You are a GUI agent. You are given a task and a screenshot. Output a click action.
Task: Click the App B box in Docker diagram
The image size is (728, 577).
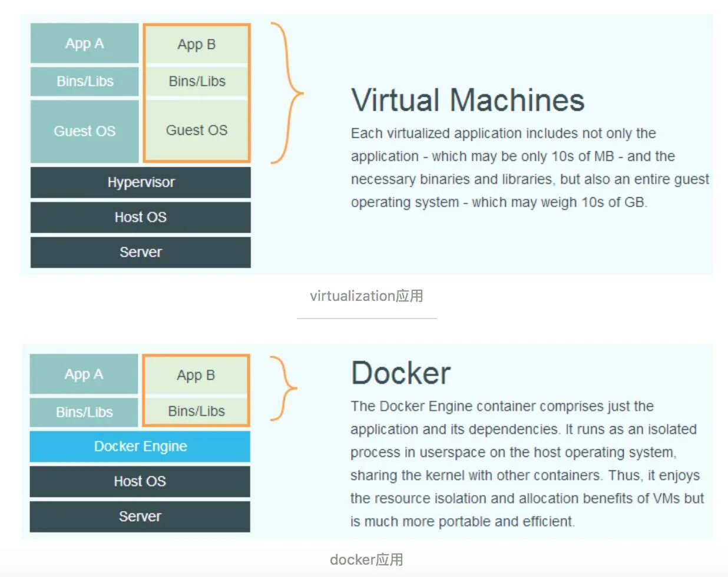(196, 375)
